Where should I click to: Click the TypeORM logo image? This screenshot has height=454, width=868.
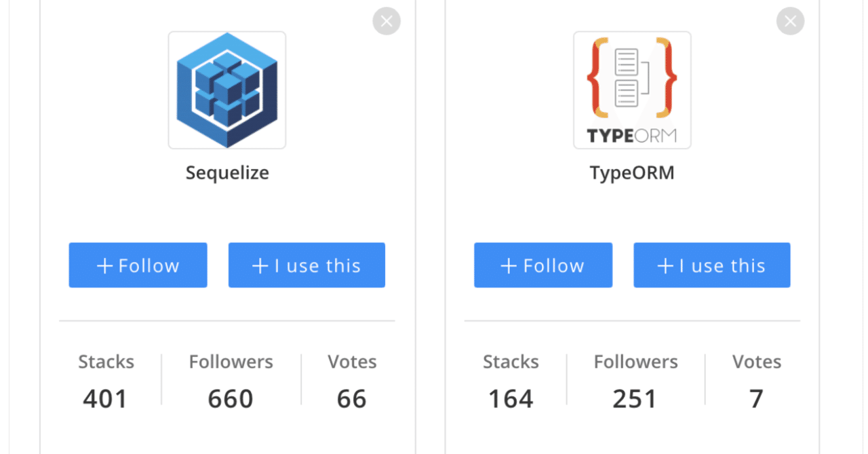tap(632, 90)
